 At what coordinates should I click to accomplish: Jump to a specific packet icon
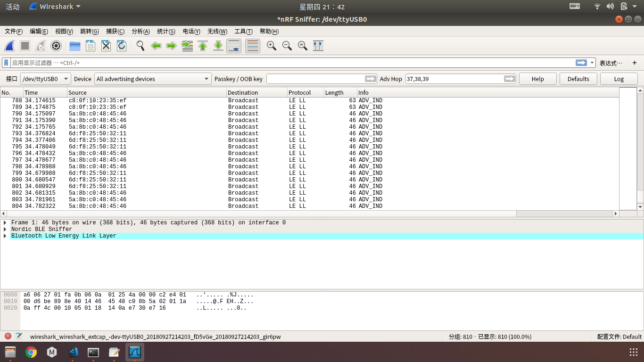[x=187, y=46]
